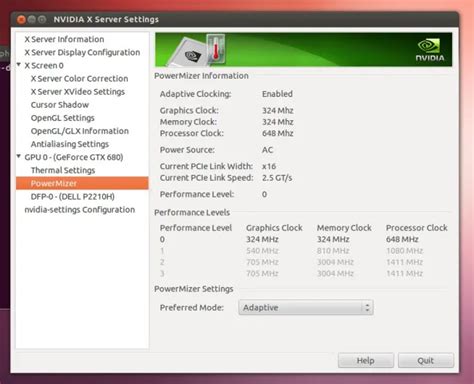Click the 1080 MHz processor clock cell

(404, 251)
